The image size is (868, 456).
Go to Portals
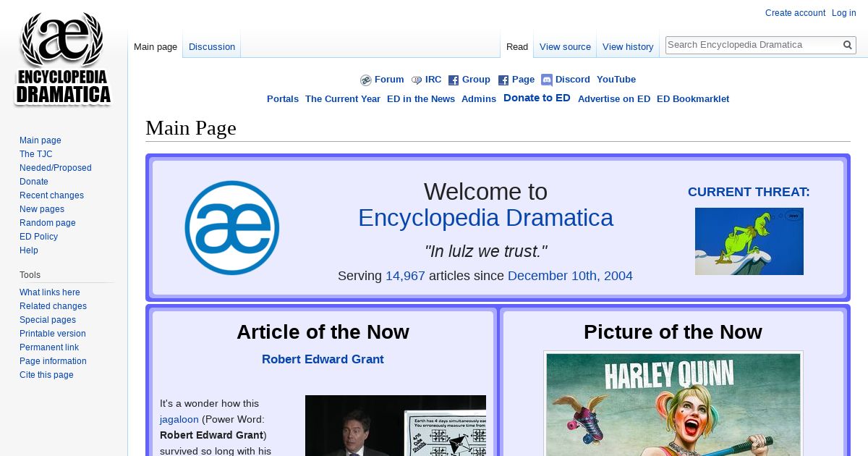click(x=283, y=99)
